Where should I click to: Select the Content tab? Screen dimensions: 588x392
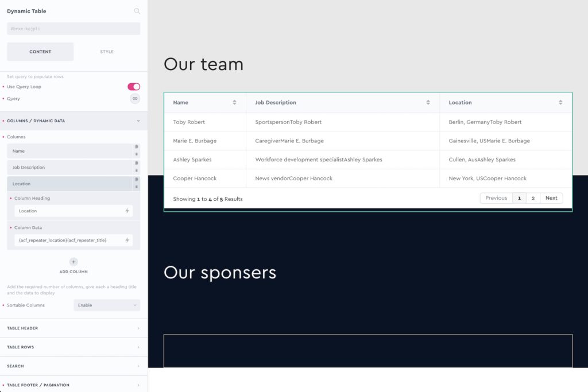(x=40, y=52)
